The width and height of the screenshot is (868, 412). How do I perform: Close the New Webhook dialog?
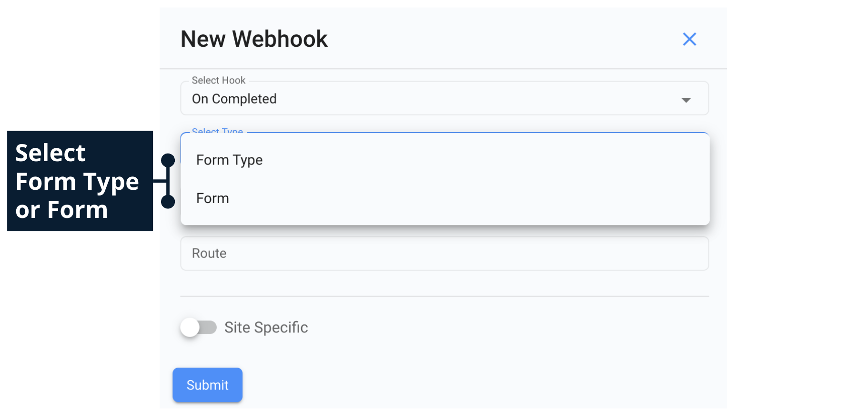[x=689, y=39]
